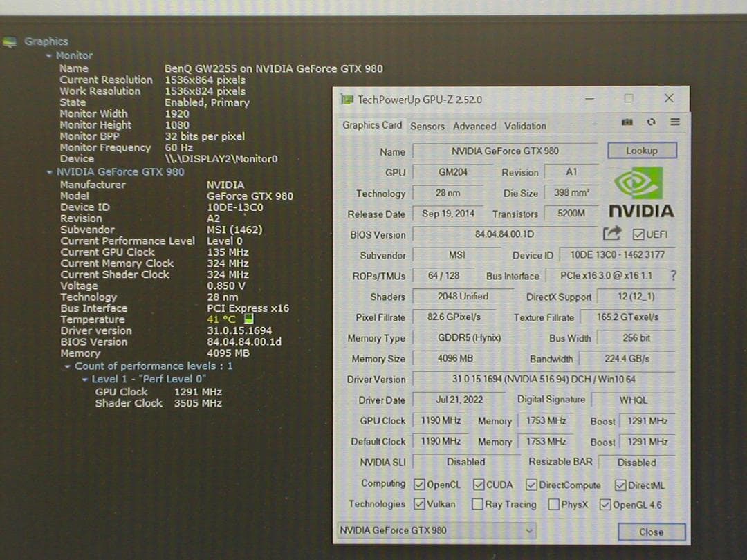Open the hamburger menu in GPU-Z
The width and height of the screenshot is (747, 560).
click(675, 121)
